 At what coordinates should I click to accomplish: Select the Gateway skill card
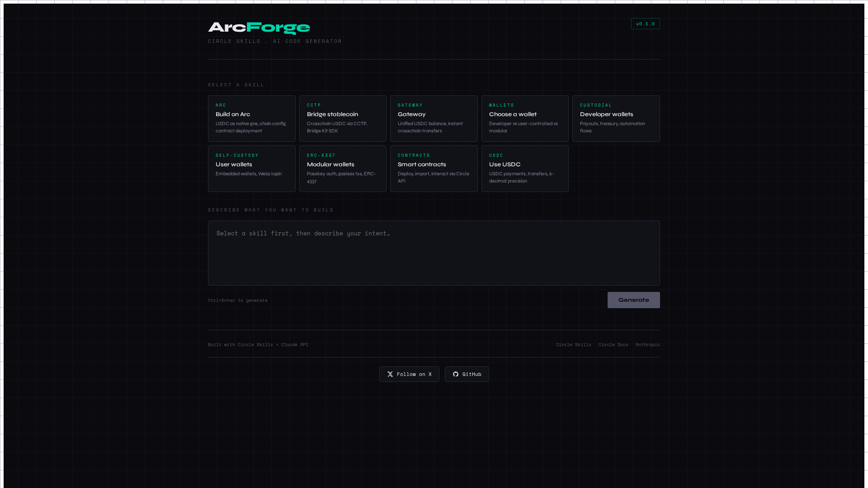434,118
